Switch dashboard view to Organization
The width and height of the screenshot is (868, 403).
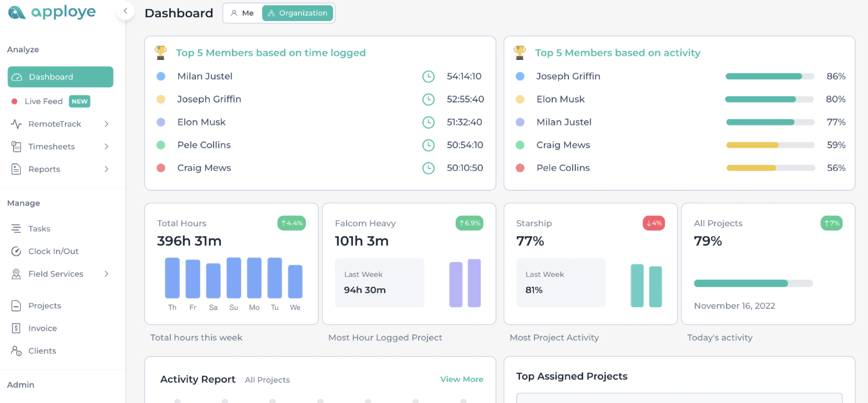(297, 13)
